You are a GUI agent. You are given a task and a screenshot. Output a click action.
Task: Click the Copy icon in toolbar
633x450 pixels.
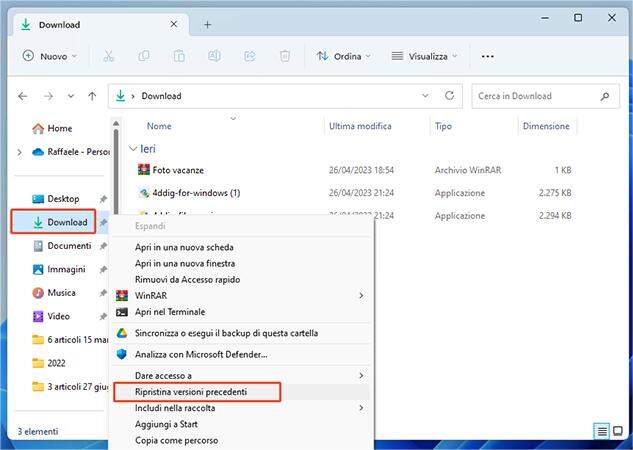click(x=144, y=56)
